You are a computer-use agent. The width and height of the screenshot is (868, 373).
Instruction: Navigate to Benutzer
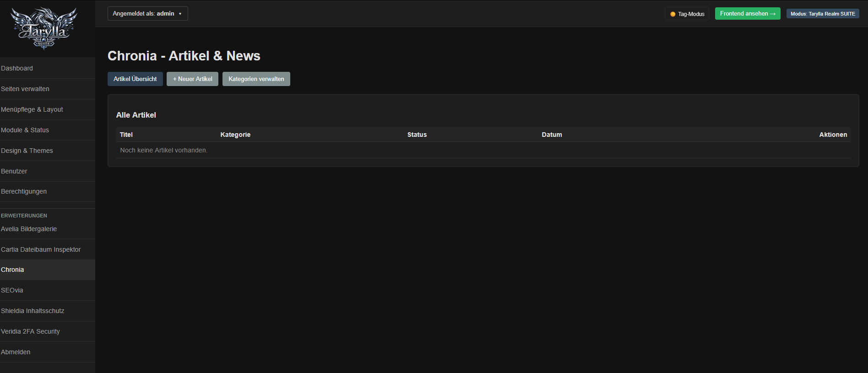click(48, 171)
